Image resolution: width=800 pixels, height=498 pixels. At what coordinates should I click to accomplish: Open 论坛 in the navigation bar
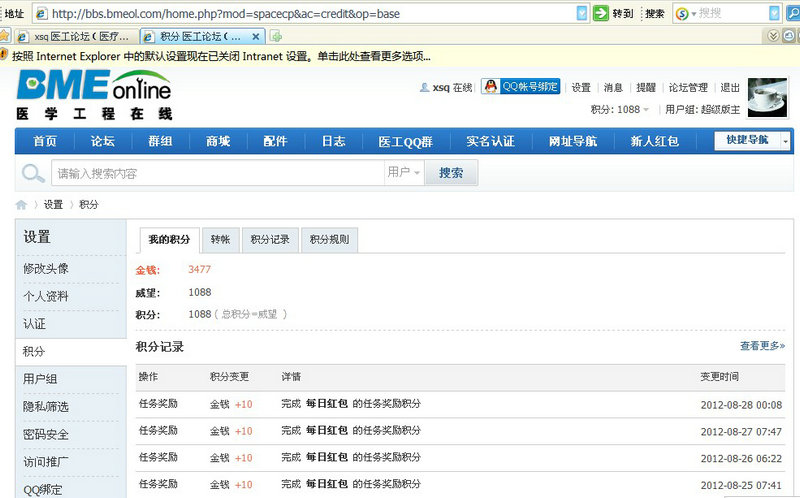tap(103, 141)
